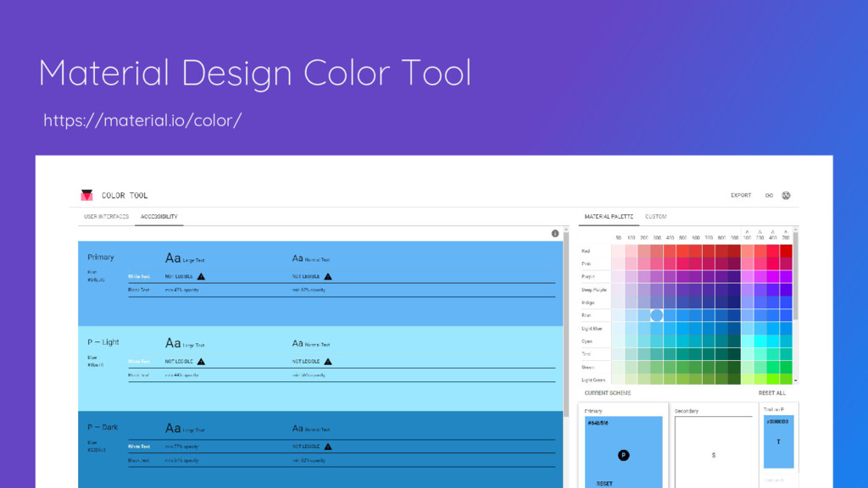Viewport: 868px width, 488px height.
Task: Pick the Deep Purple 700 swatch
Action: 709,290
